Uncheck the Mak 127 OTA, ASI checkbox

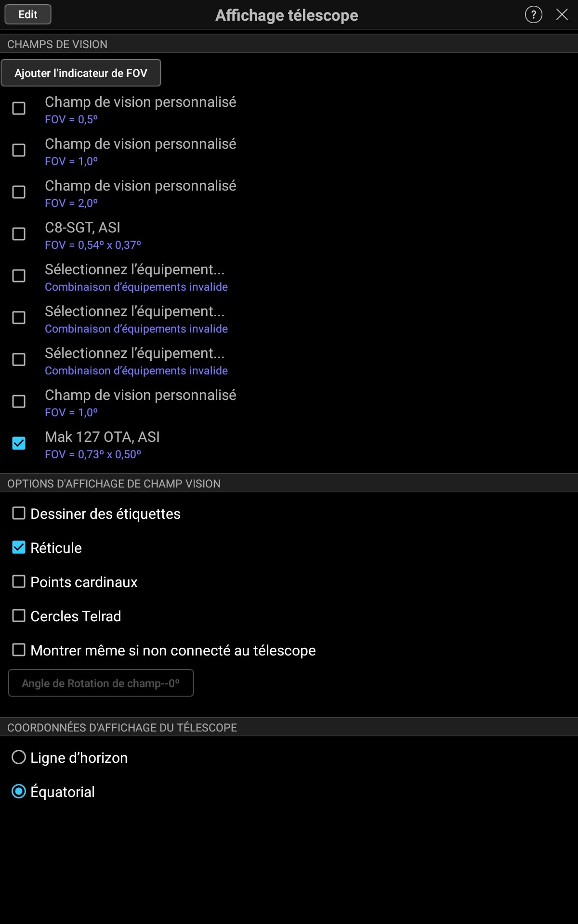[19, 443]
